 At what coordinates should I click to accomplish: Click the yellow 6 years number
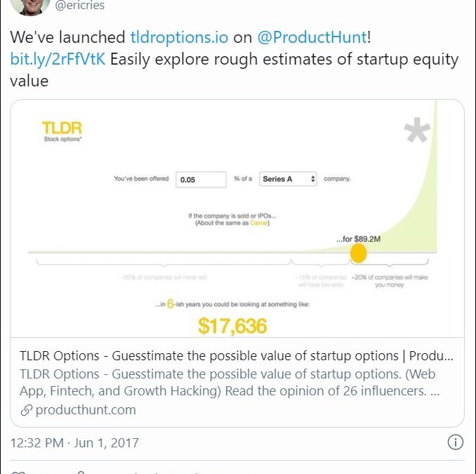coord(171,305)
